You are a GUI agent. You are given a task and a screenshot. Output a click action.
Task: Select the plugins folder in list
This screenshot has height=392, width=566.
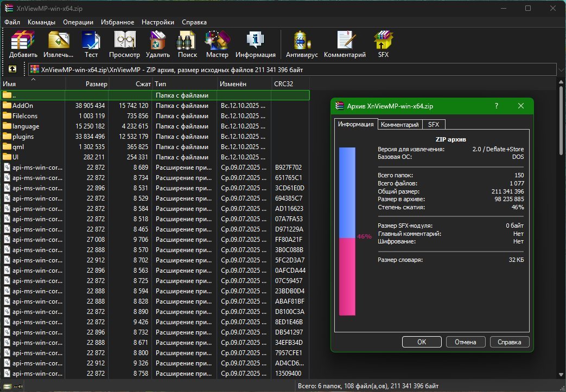(23, 137)
